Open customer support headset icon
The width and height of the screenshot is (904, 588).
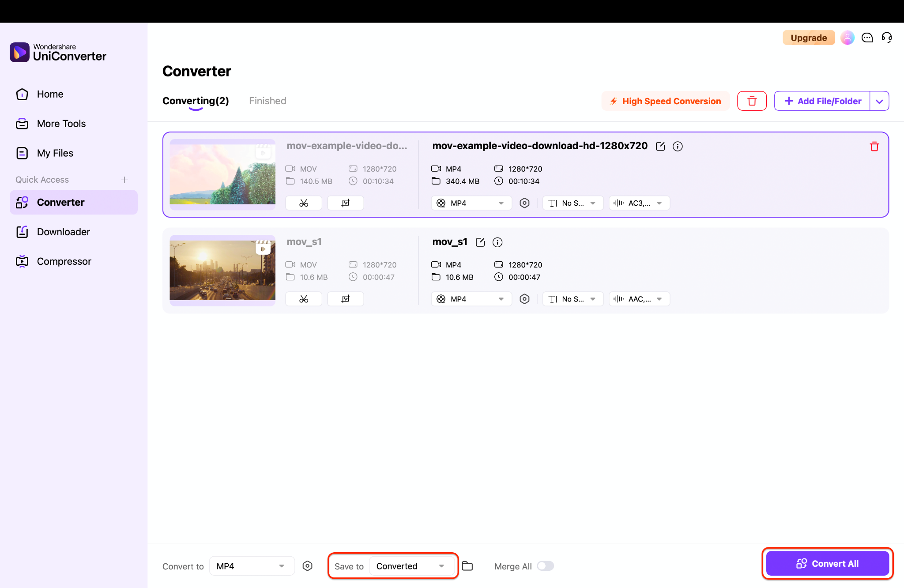pyautogui.click(x=887, y=38)
